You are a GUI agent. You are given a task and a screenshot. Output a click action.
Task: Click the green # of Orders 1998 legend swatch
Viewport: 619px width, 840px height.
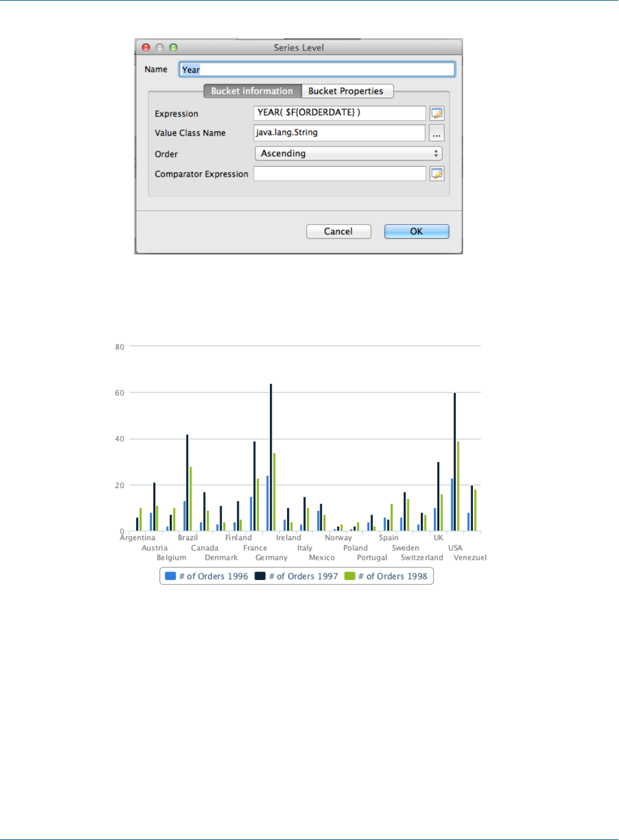(350, 576)
